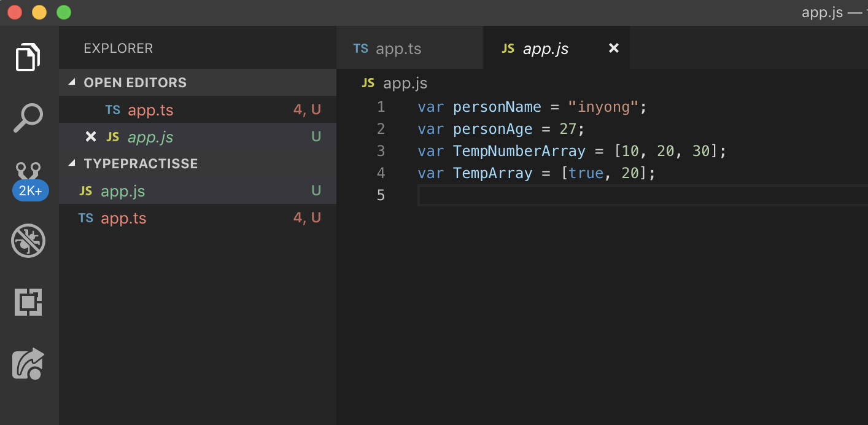This screenshot has height=425, width=868.
Task: Click line number 1 in gutter
Action: tap(381, 107)
